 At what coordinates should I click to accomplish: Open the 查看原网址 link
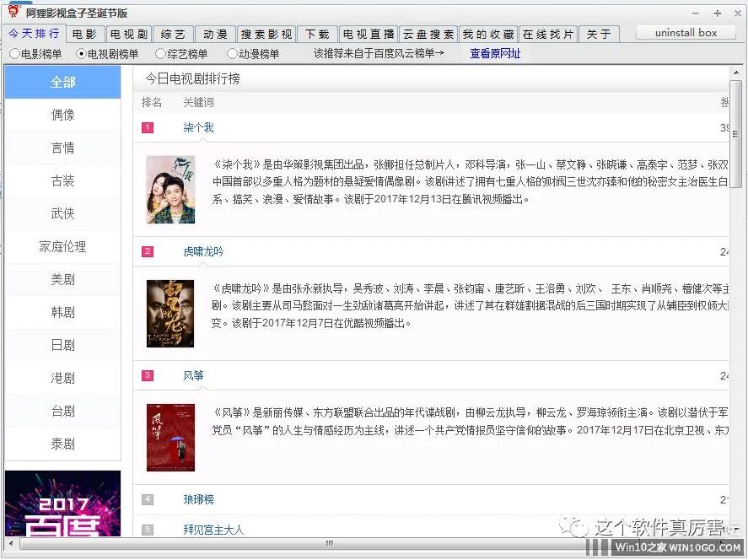495,53
